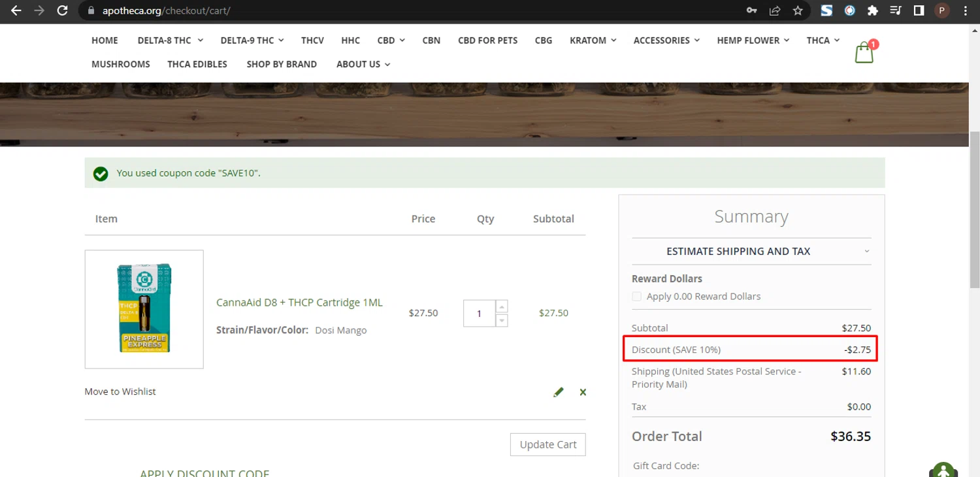
Task: Click Apply Discount Code heading
Action: pos(204,473)
